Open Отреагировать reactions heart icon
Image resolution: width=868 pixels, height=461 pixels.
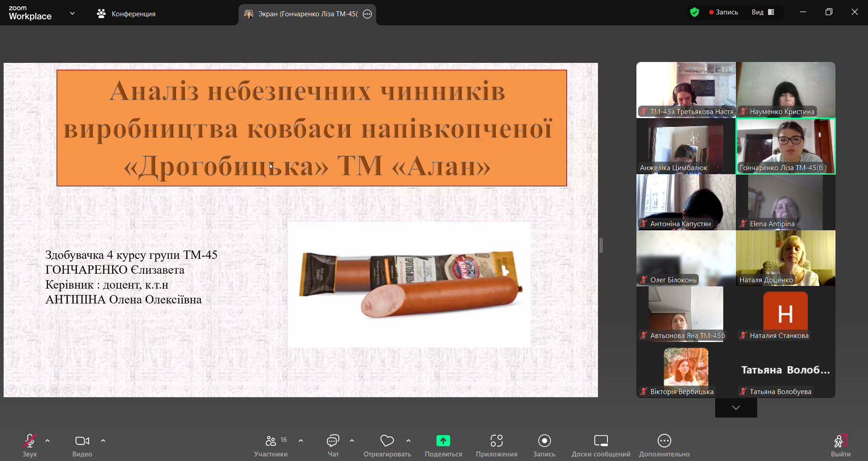(387, 441)
